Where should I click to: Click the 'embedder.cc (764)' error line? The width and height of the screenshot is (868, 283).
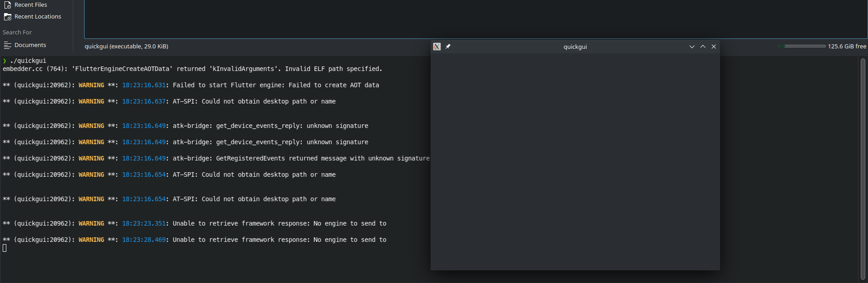click(193, 69)
